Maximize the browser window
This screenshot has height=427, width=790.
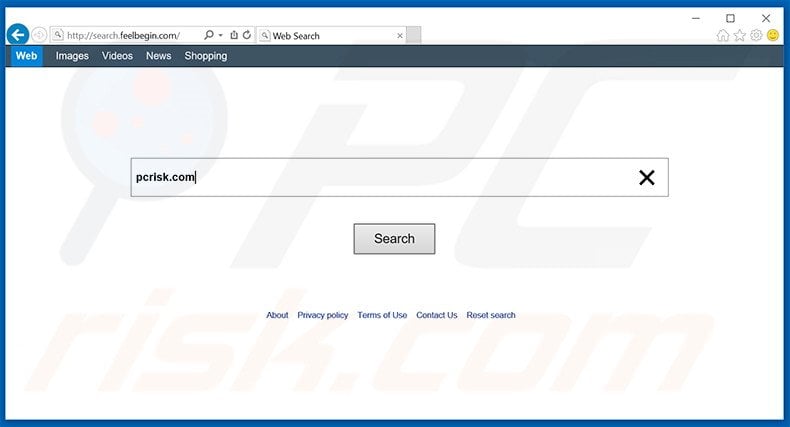pyautogui.click(x=730, y=18)
